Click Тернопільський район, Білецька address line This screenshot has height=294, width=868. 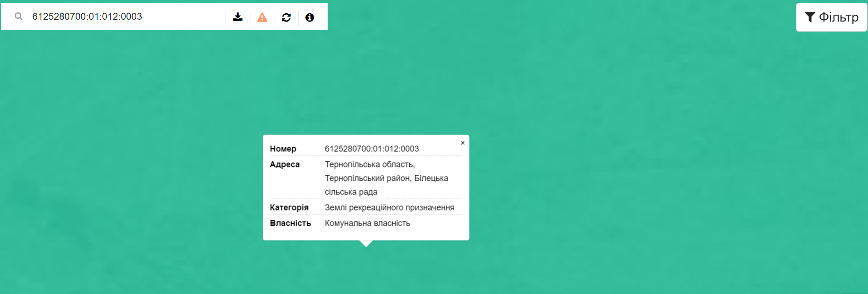[x=386, y=178]
